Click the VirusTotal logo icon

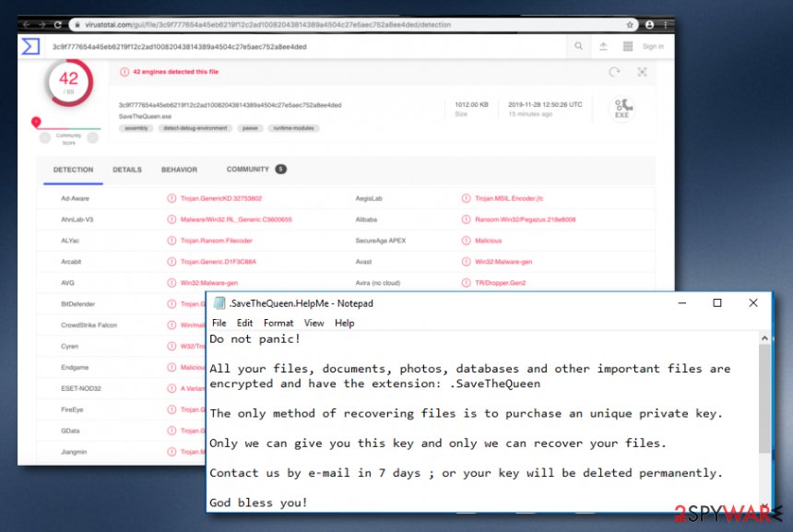30,46
